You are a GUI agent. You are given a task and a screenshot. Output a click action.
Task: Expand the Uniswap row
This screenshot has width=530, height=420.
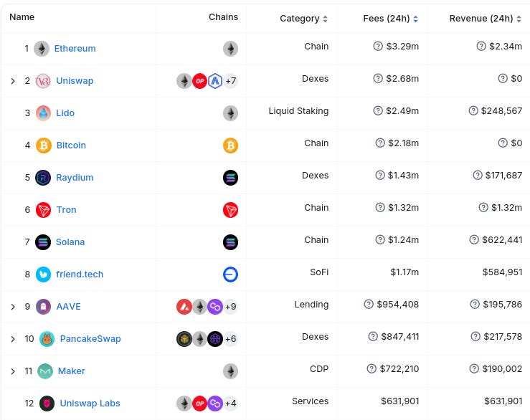tap(13, 81)
